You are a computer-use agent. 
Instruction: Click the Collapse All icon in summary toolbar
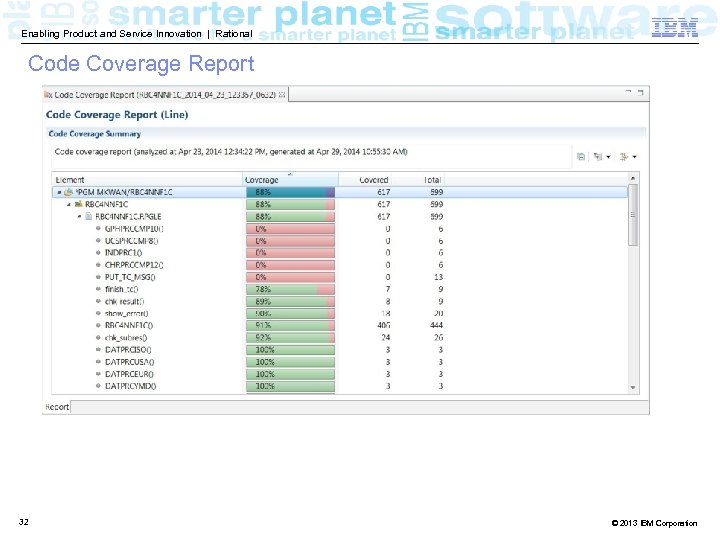[x=581, y=157]
